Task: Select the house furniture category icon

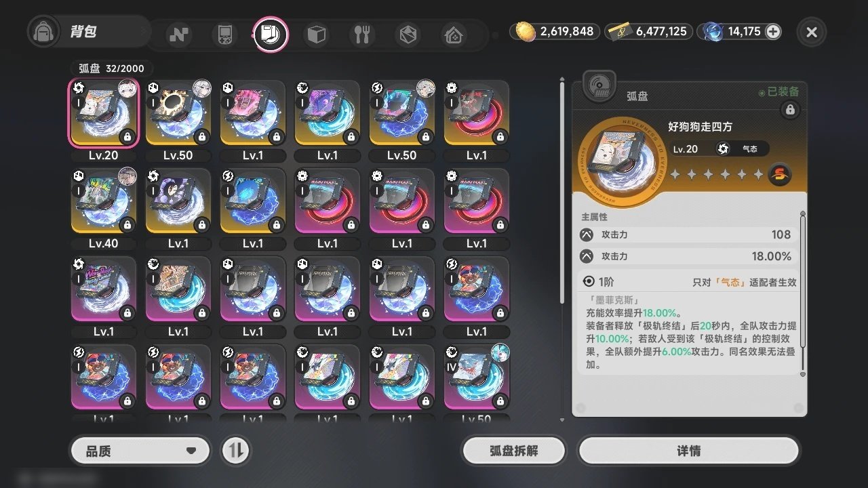Action: (x=454, y=35)
